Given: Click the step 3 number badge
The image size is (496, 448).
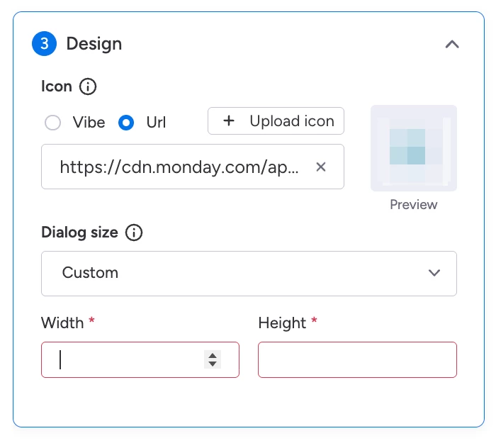Looking at the screenshot, I should tap(44, 44).
